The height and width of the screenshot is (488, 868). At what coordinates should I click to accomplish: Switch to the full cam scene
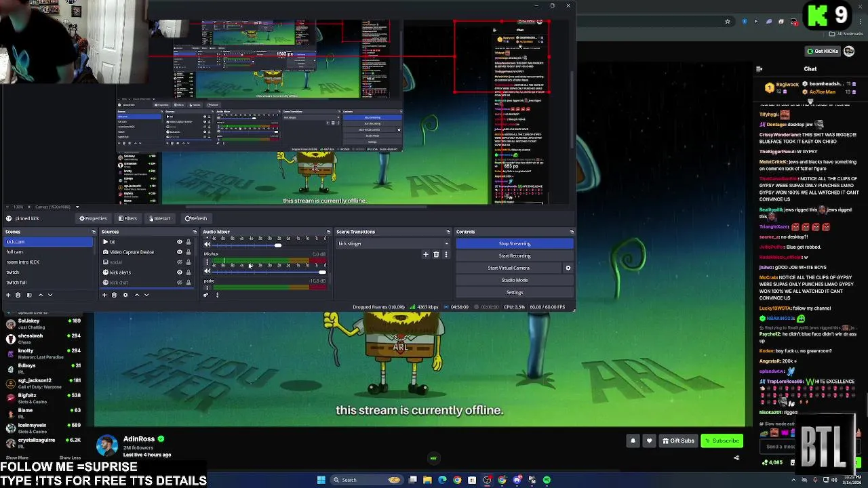tap(48, 251)
